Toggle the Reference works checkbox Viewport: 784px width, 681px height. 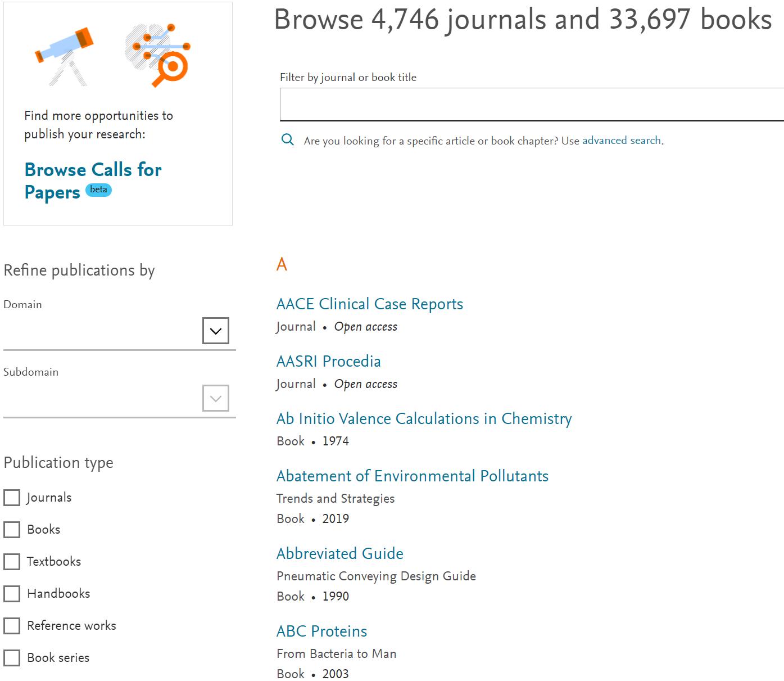[x=12, y=626]
